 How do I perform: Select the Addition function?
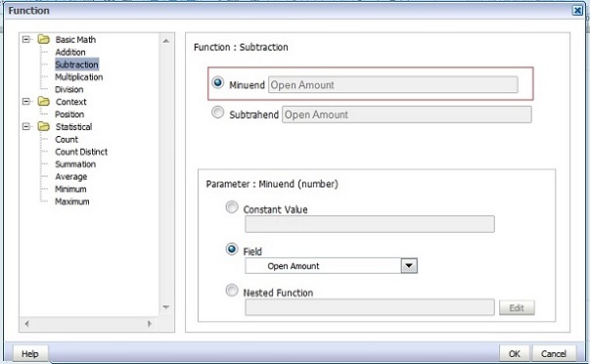[70, 52]
